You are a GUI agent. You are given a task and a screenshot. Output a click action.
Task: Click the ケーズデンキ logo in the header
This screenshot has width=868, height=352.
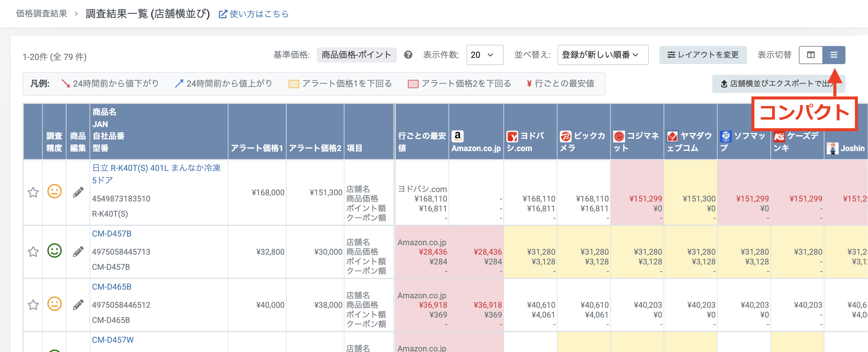pos(779,136)
